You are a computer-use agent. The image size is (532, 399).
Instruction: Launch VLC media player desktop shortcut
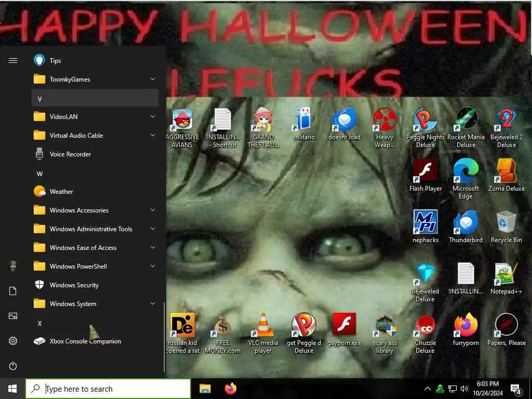(x=263, y=334)
